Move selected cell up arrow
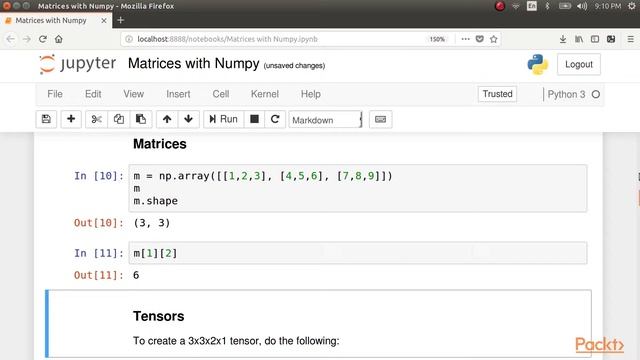This screenshot has height=360, width=640. [167, 119]
